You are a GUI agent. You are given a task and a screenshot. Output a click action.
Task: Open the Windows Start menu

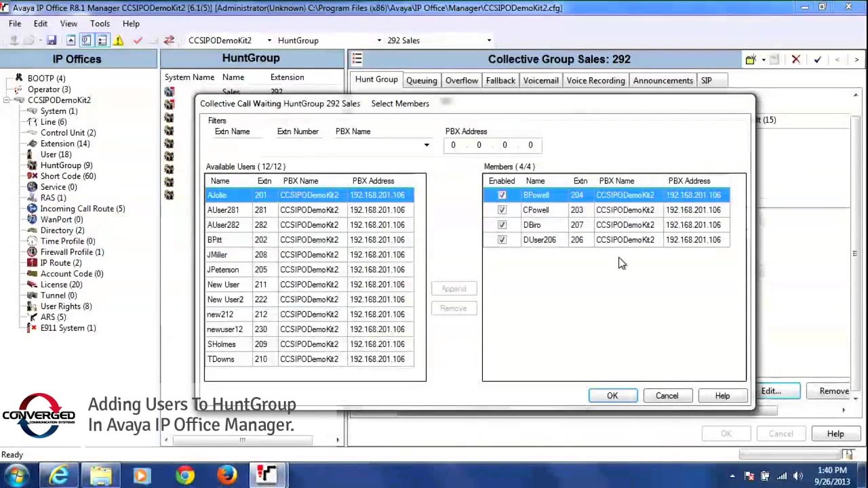pyautogui.click(x=17, y=475)
